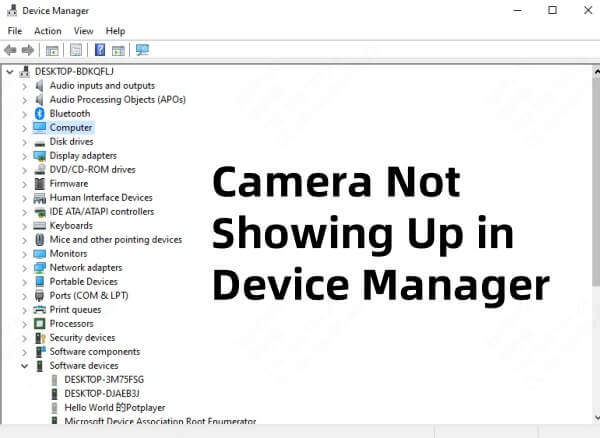
Task: Click the Firmware chip icon
Action: point(39,184)
